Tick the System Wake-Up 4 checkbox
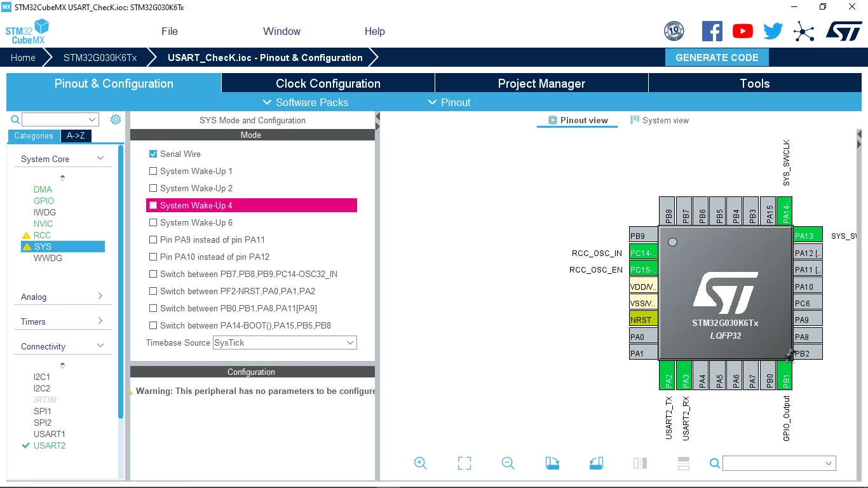 click(x=153, y=205)
